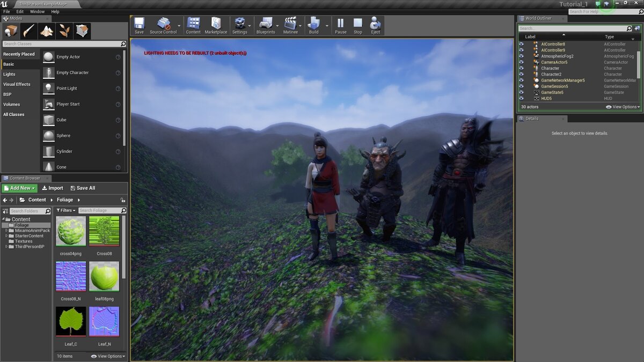
Task: Open Content Browser View Options dropdown
Action: (108, 356)
